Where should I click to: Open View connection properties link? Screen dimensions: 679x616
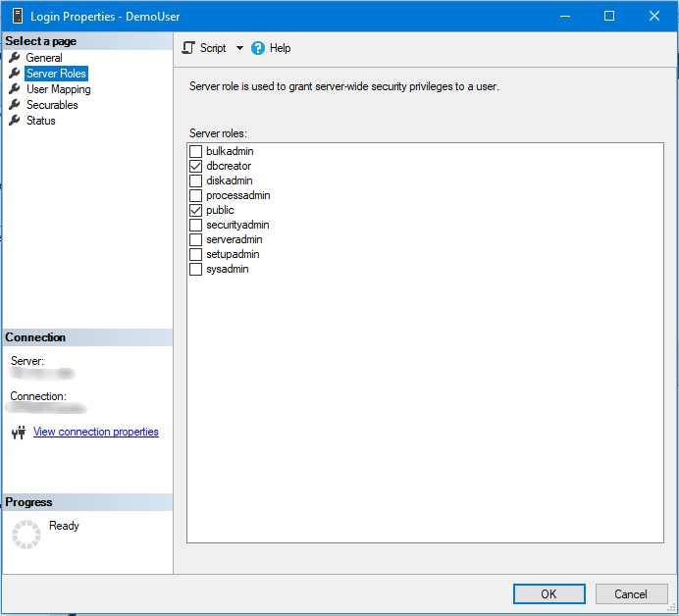click(96, 432)
